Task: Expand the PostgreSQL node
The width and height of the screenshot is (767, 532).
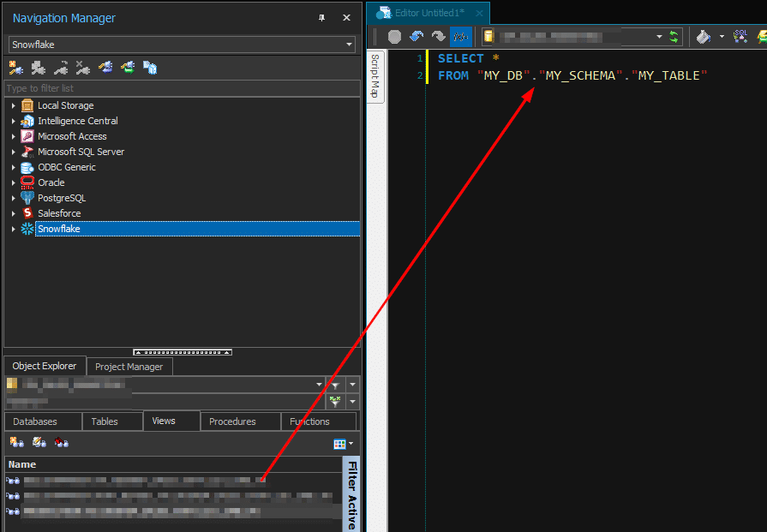Action: coord(13,198)
